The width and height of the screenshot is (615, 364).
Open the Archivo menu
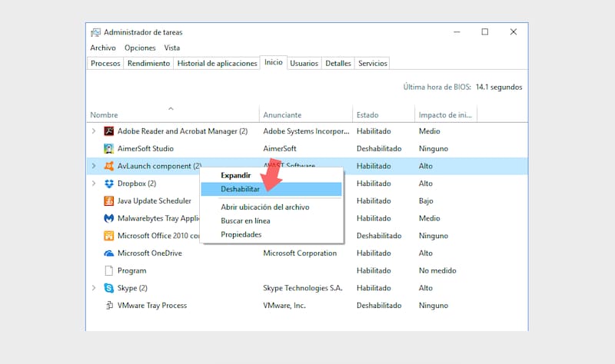103,48
